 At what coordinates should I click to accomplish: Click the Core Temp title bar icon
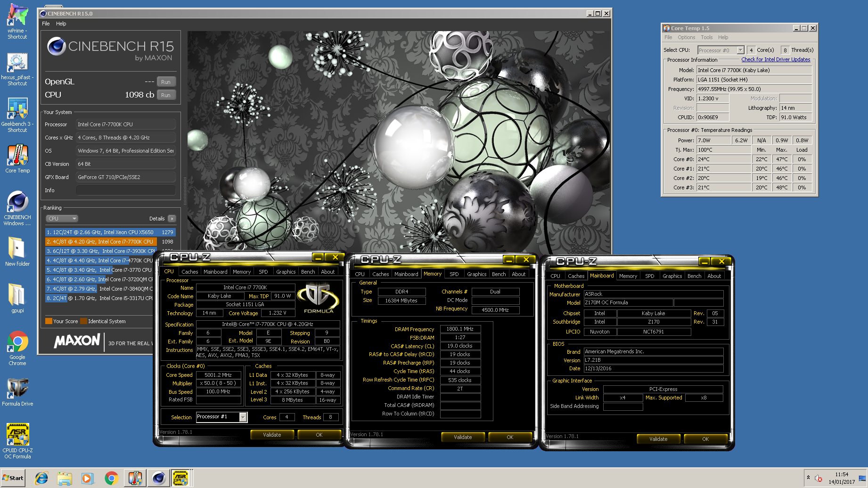(x=666, y=28)
